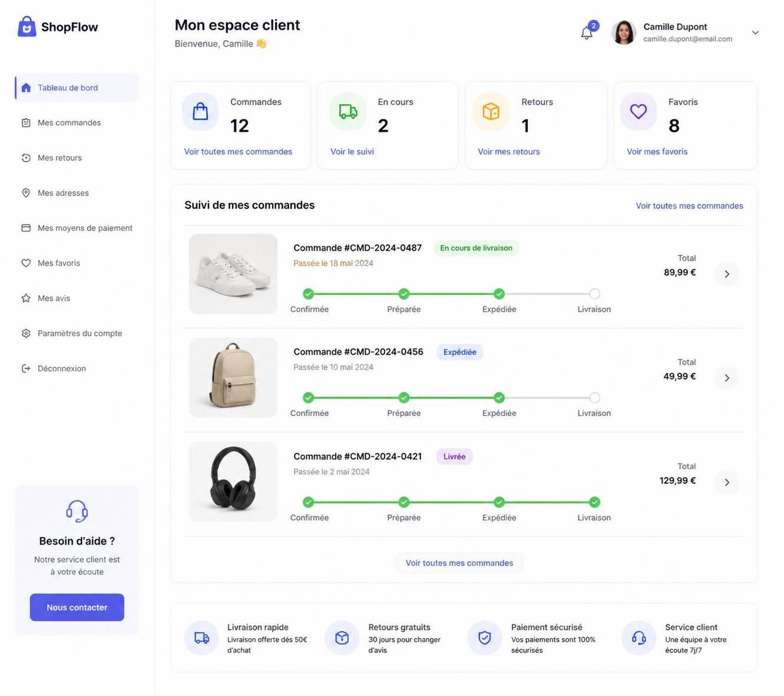Viewport: 784px width, 696px height.
Task: Click the Voir toutes mes commandes button below the orders
Action: click(x=459, y=563)
